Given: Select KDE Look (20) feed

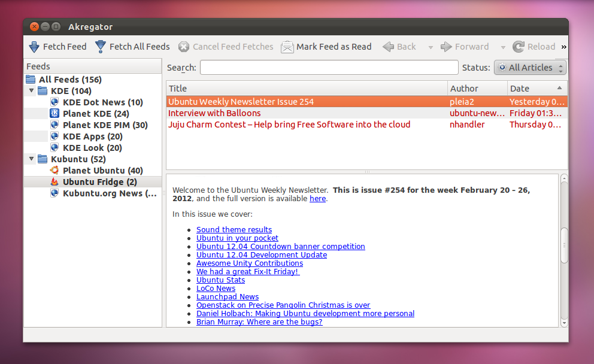Looking at the screenshot, I should (x=92, y=148).
